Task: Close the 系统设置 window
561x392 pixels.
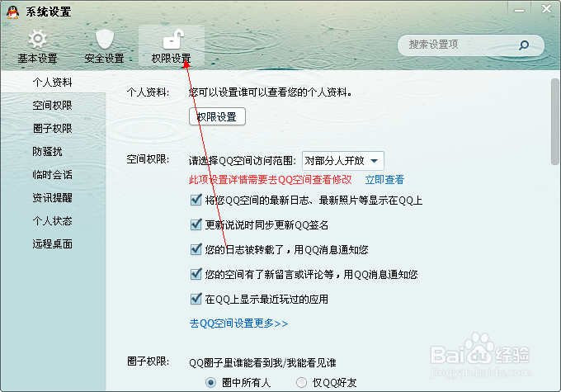Action: pyautogui.click(x=546, y=9)
